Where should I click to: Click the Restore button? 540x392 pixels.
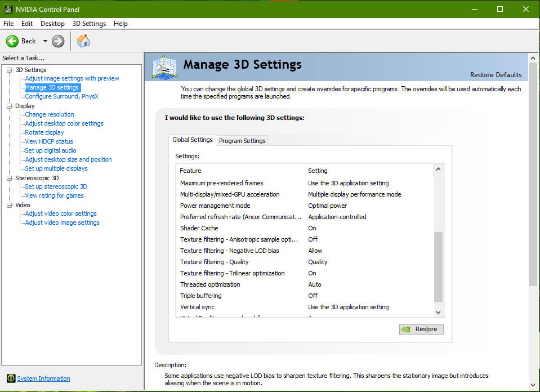point(421,329)
